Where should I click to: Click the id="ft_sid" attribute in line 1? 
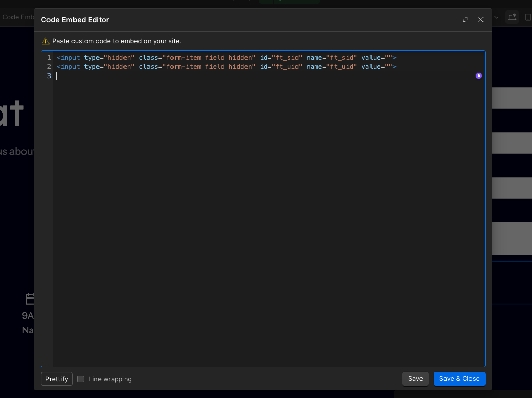point(281,58)
